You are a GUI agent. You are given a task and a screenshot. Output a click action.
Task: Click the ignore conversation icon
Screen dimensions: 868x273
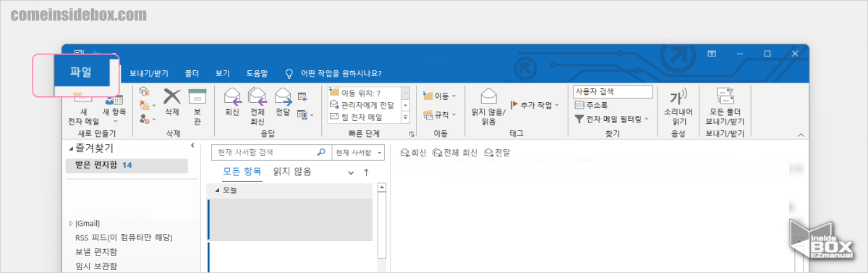click(144, 92)
